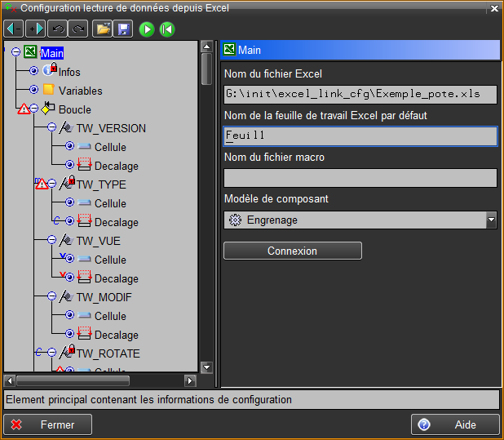This screenshot has width=504, height=440.
Task: Collapse the TW_VERSION node
Action: click(x=52, y=128)
